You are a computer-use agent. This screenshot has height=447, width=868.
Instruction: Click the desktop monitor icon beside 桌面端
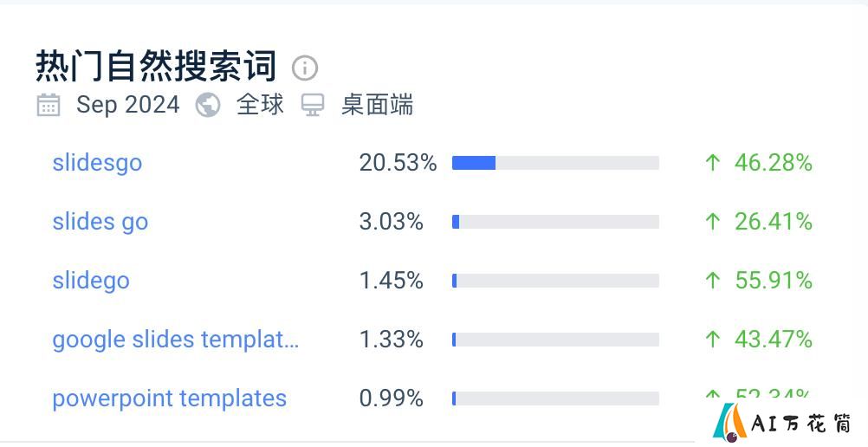[x=312, y=105]
